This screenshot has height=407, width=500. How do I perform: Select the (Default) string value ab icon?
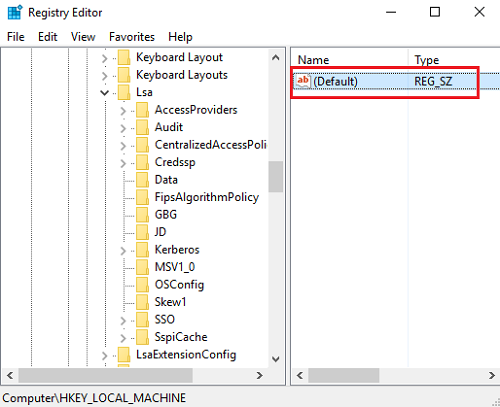[303, 81]
